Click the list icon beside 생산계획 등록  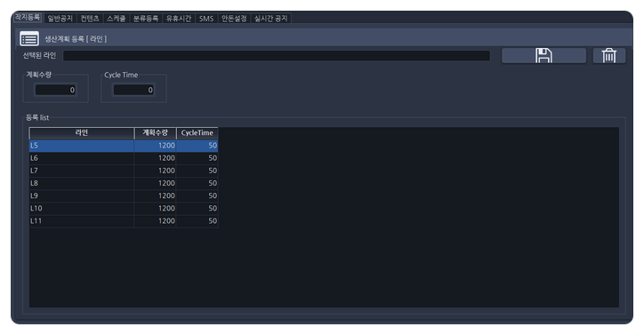[29, 39]
